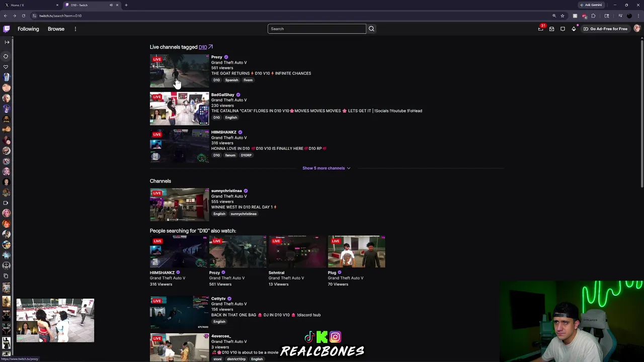Click the search magnifier button
This screenshot has height=362, width=644.
pyautogui.click(x=371, y=29)
